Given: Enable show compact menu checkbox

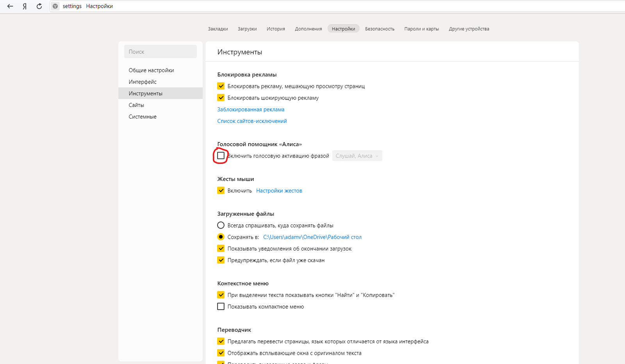Looking at the screenshot, I should [x=221, y=307].
